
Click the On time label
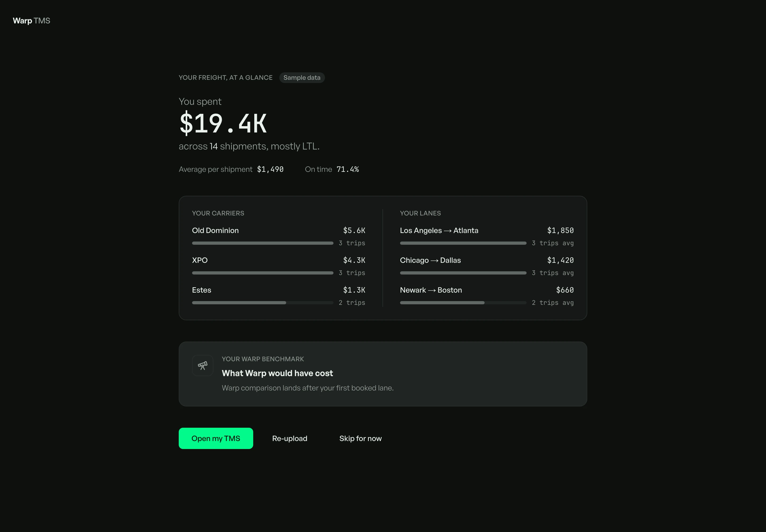pos(318,169)
